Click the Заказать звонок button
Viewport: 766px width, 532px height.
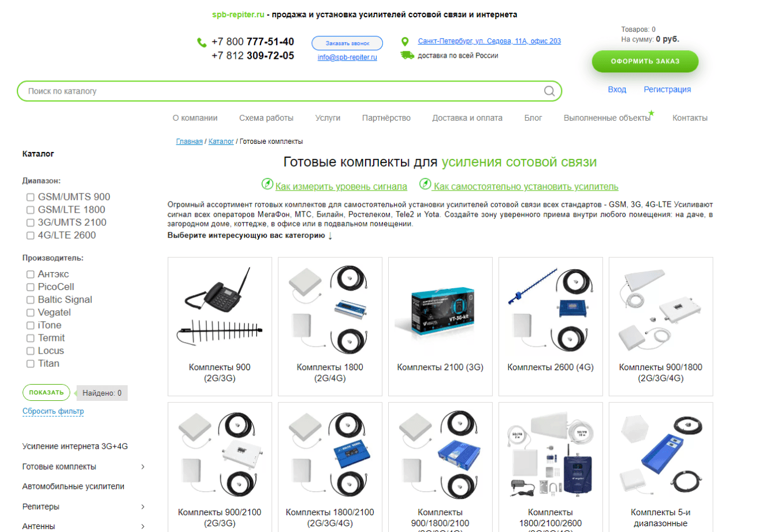coord(347,43)
